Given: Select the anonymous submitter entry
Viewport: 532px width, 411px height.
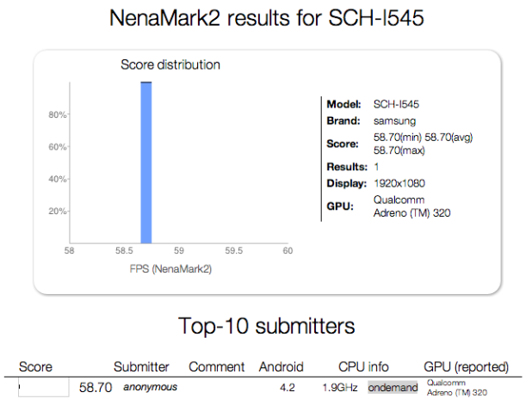Looking at the screenshot, I should click(x=150, y=387).
